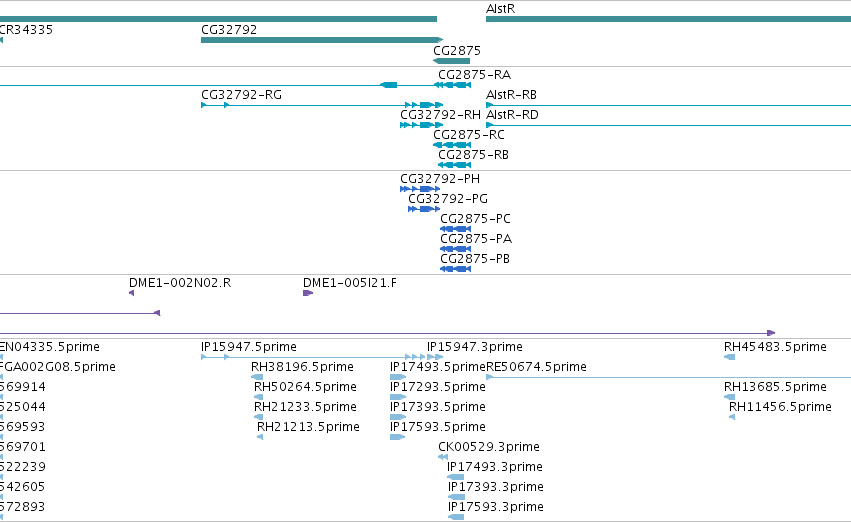851x522 pixels.
Task: Click the RH45483.5prime EST marker
Action: (729, 357)
